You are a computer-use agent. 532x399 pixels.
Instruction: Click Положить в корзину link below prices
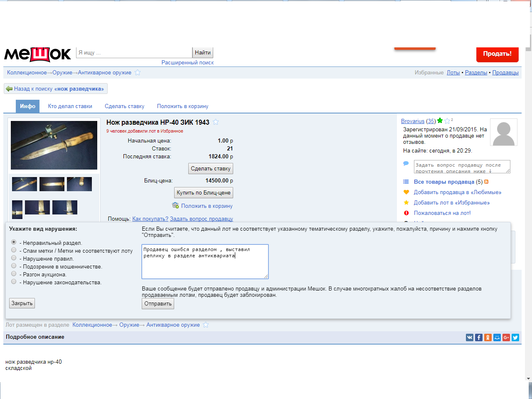point(207,206)
